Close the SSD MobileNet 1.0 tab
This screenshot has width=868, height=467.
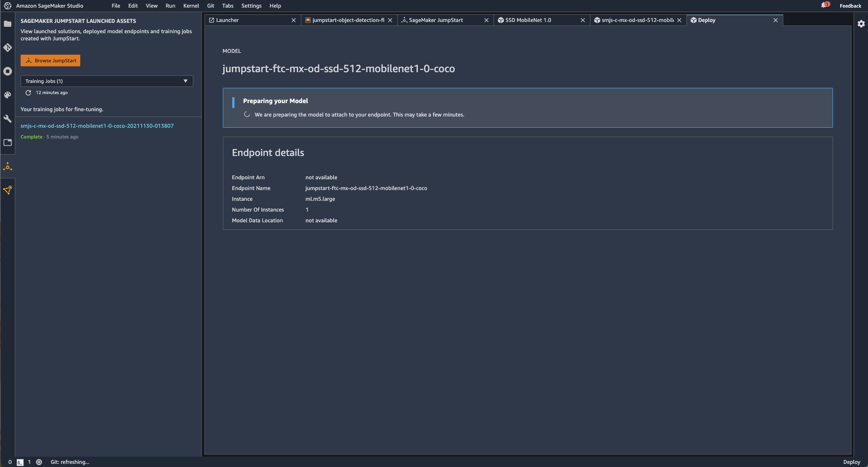[583, 20]
